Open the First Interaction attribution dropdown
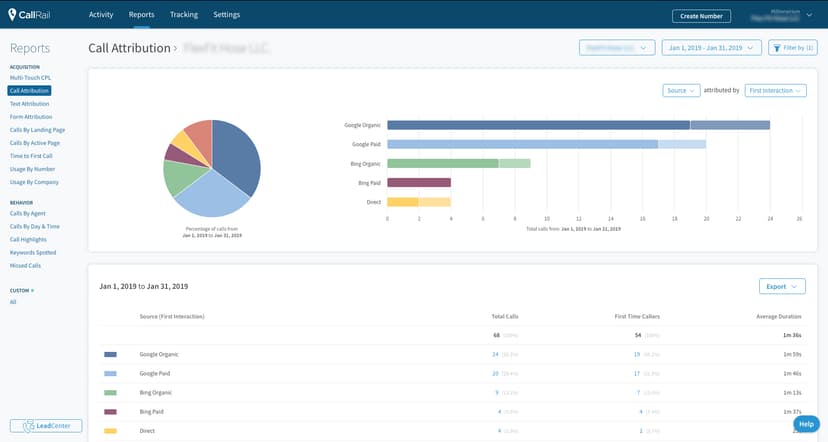The height and width of the screenshot is (442, 828). (x=775, y=90)
